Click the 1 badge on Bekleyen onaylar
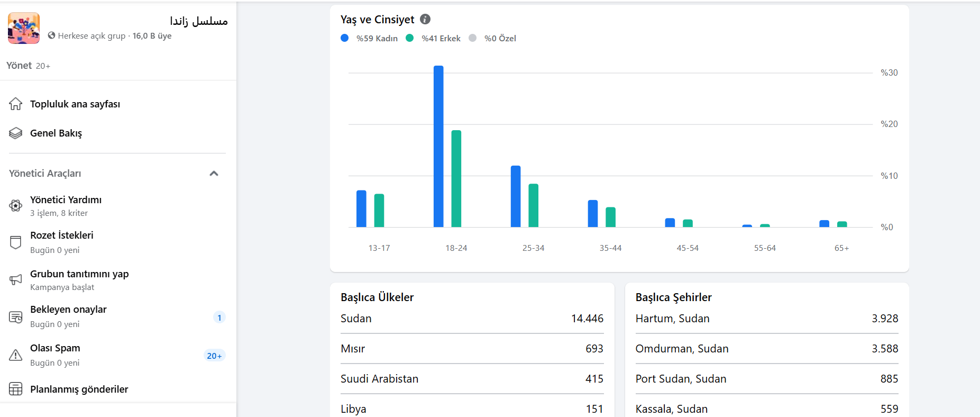This screenshot has width=980, height=417. 219,317
